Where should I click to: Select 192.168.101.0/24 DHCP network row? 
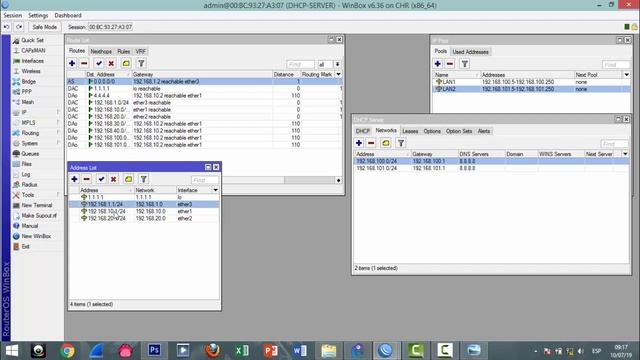491,168
